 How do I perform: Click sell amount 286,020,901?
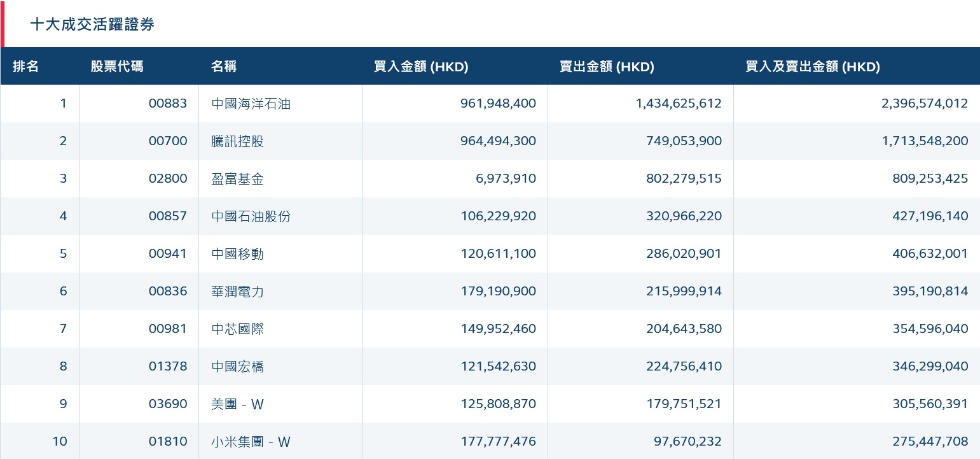[x=684, y=253]
